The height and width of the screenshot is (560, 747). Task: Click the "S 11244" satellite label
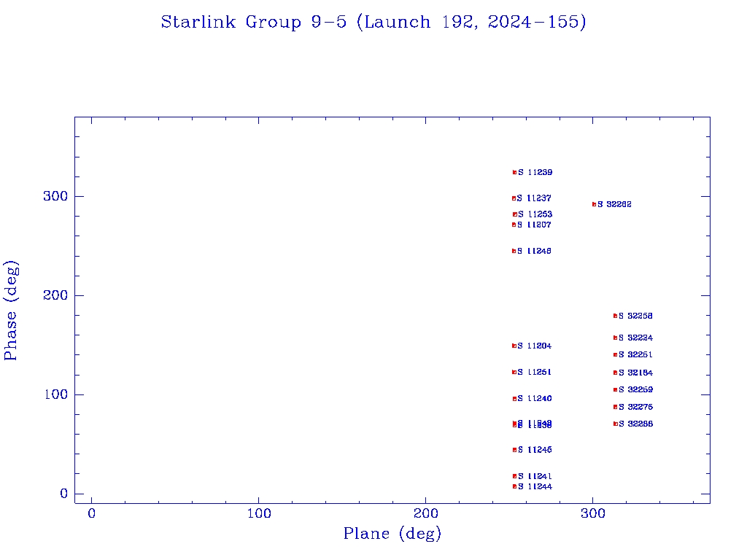pyautogui.click(x=535, y=486)
